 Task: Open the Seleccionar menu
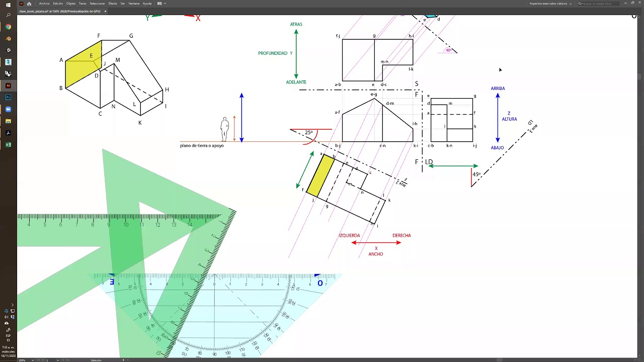tap(97, 4)
